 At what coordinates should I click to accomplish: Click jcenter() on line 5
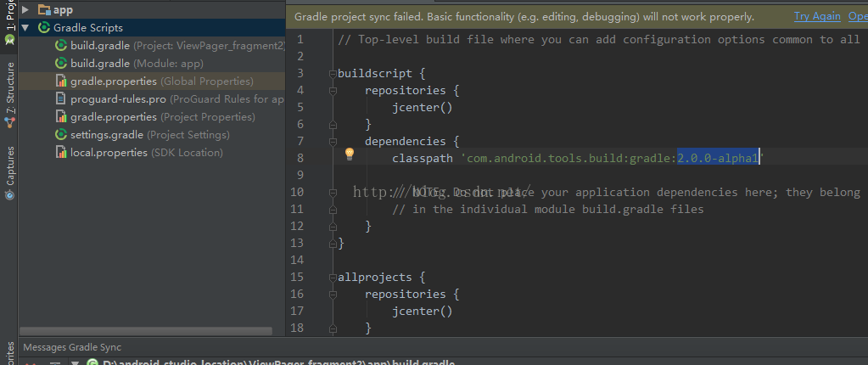[423, 108]
